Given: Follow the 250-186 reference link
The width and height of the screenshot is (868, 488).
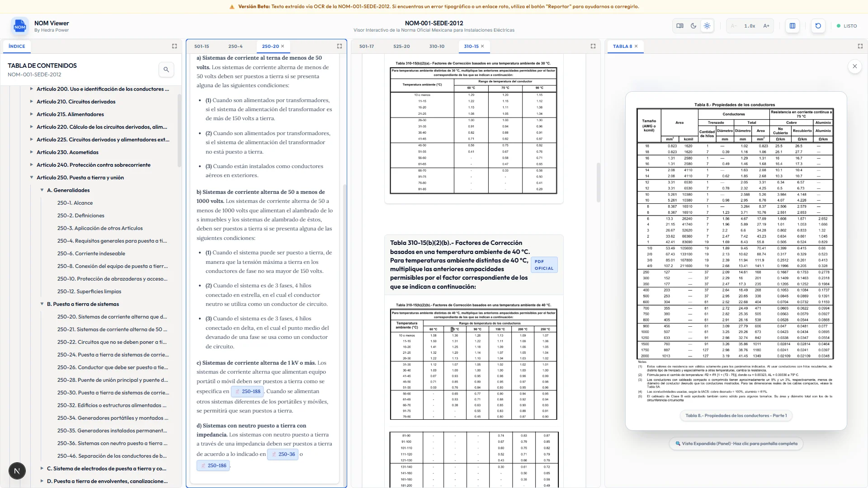Looking at the screenshot, I should [x=213, y=465].
